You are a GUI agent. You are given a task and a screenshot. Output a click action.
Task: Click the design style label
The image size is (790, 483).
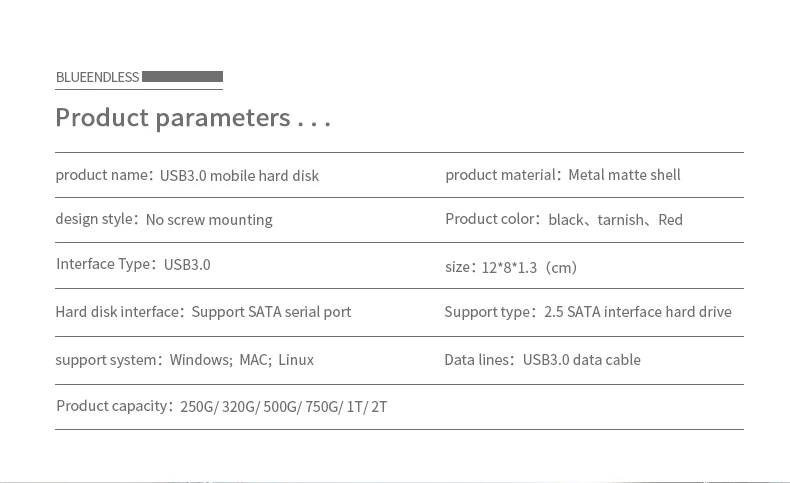(x=96, y=219)
